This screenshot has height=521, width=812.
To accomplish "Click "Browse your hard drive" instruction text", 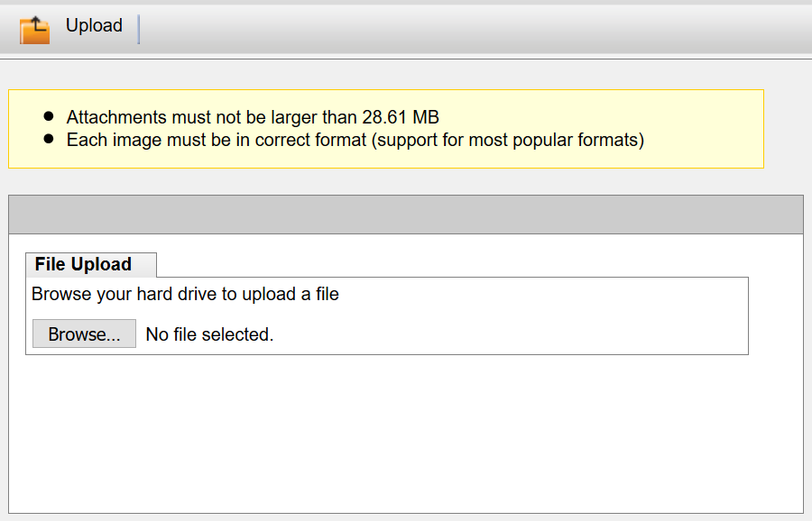I will point(185,294).
